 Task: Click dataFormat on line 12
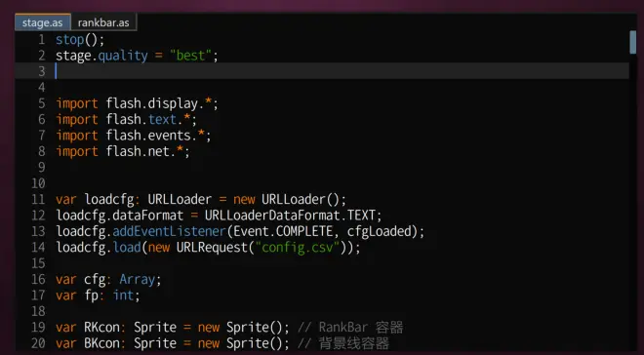point(148,216)
